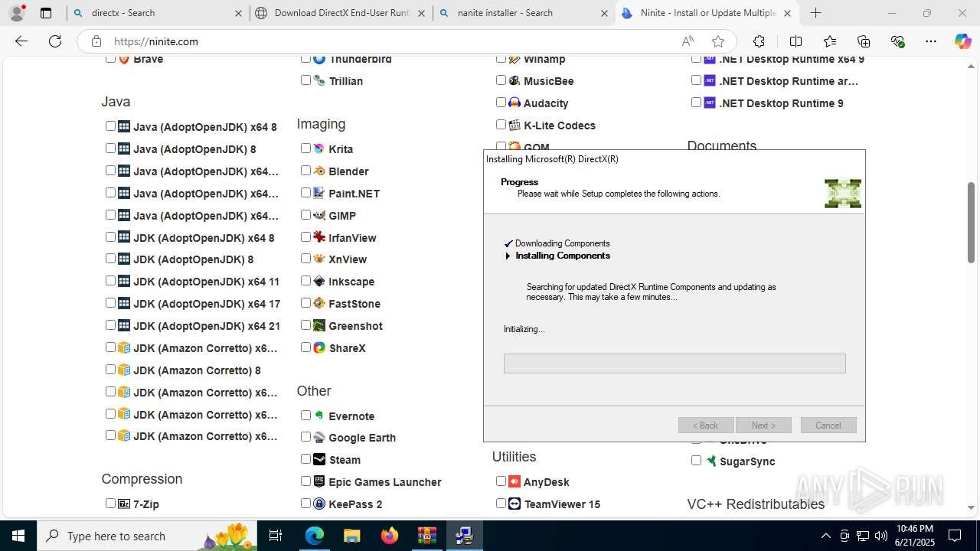Check the Java (AdoptOpenJDK) 8 checkbox

pyautogui.click(x=110, y=148)
